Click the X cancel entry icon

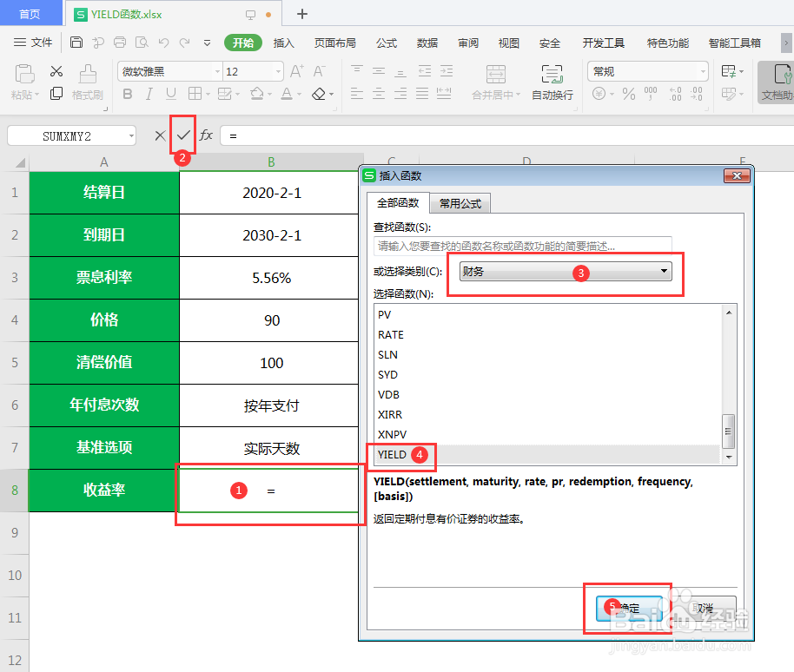click(x=160, y=135)
